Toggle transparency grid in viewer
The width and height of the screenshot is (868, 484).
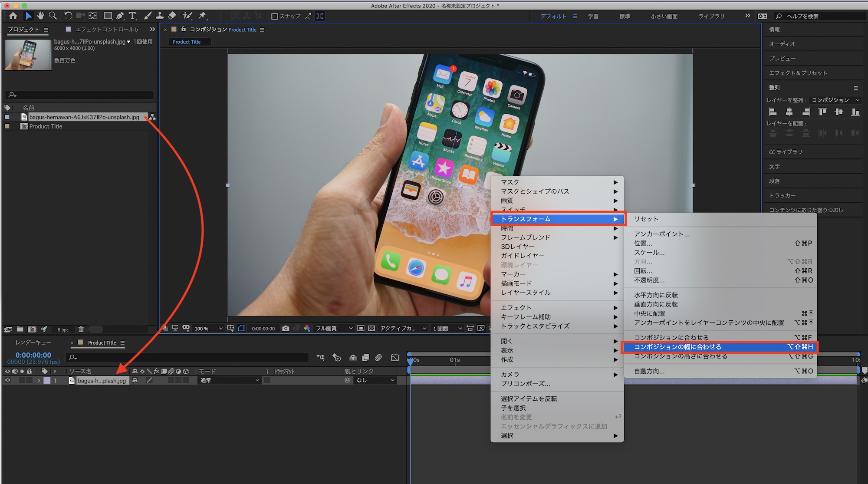tap(372, 329)
